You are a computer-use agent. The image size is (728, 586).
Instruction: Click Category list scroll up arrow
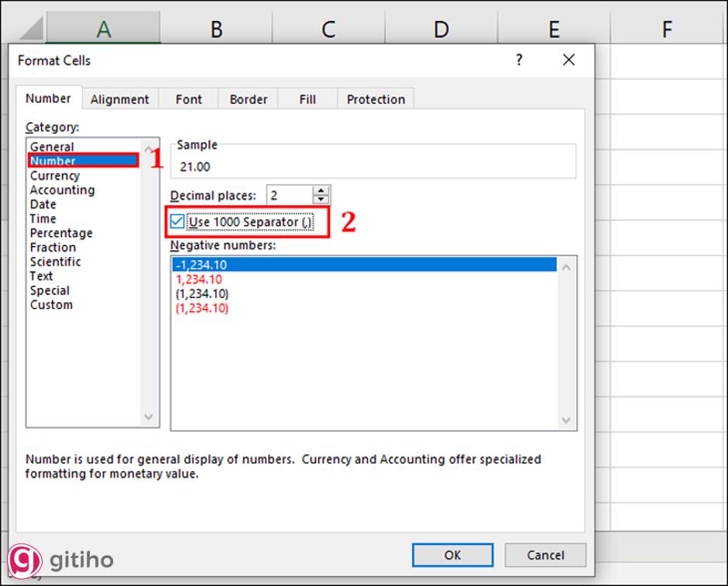click(149, 149)
